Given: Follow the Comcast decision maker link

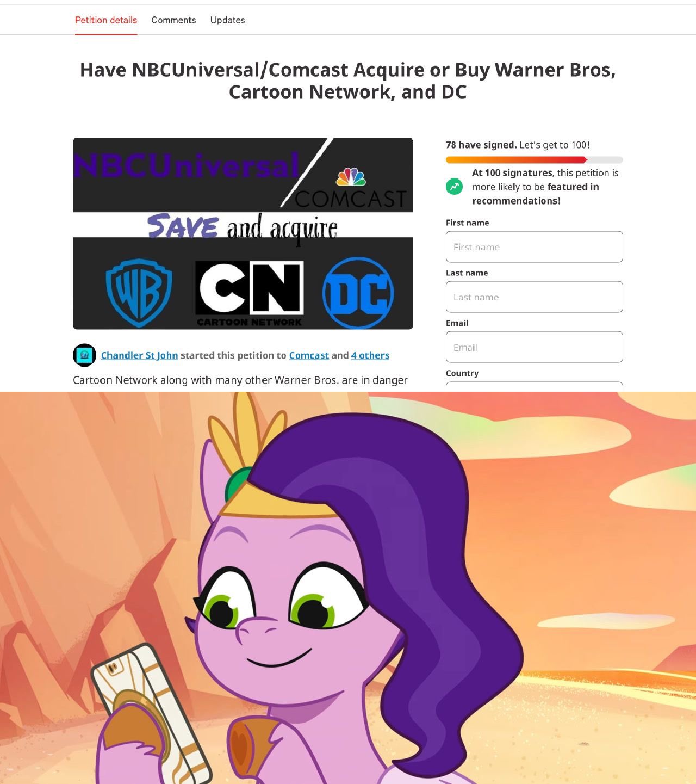Looking at the screenshot, I should [309, 355].
